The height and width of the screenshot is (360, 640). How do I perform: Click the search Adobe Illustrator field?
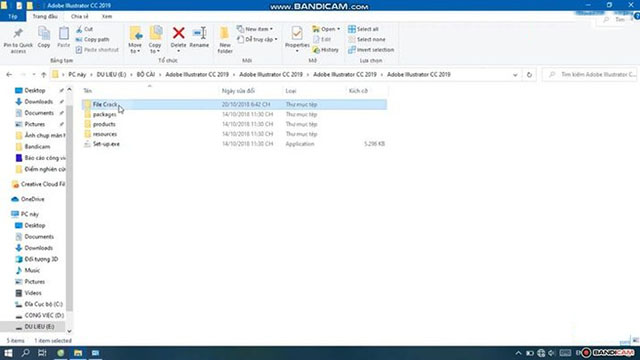point(590,75)
